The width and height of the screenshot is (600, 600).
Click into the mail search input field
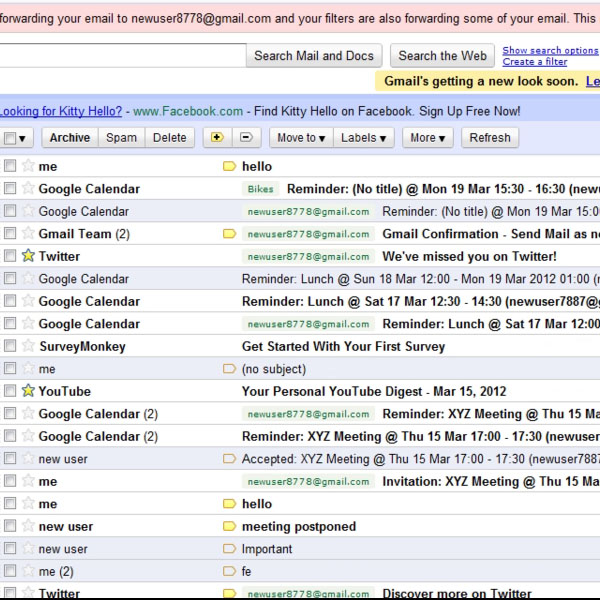[122, 56]
